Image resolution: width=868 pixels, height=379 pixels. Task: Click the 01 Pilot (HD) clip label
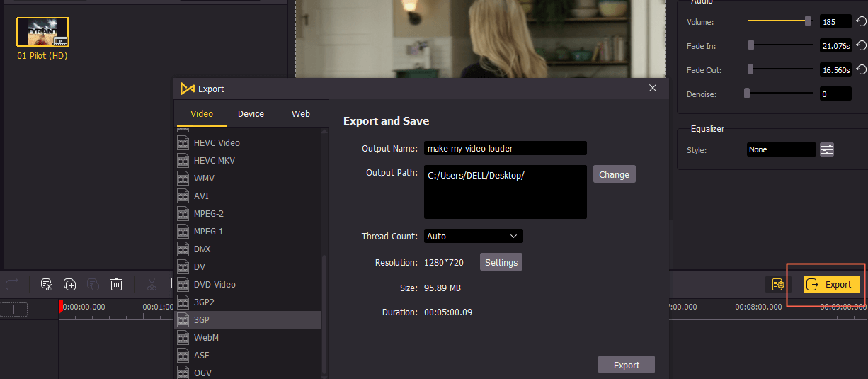[42, 55]
